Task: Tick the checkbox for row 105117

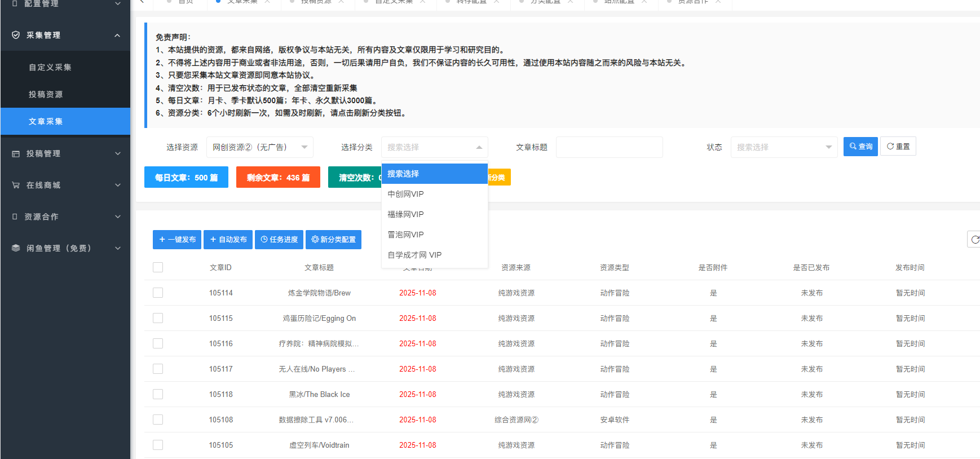Action: [158, 369]
